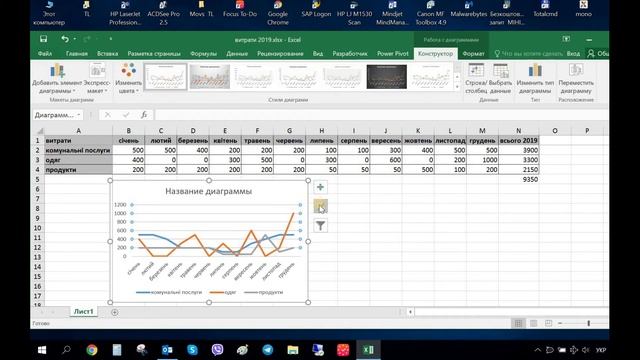Undo the last action
The width and height of the screenshot is (640, 360).
pos(64,39)
